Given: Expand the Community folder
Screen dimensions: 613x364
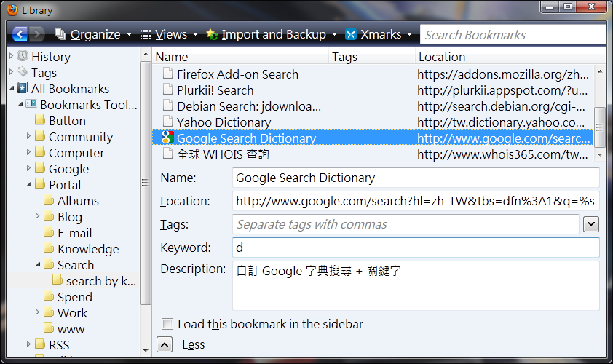Looking at the screenshot, I should pos(28,136).
